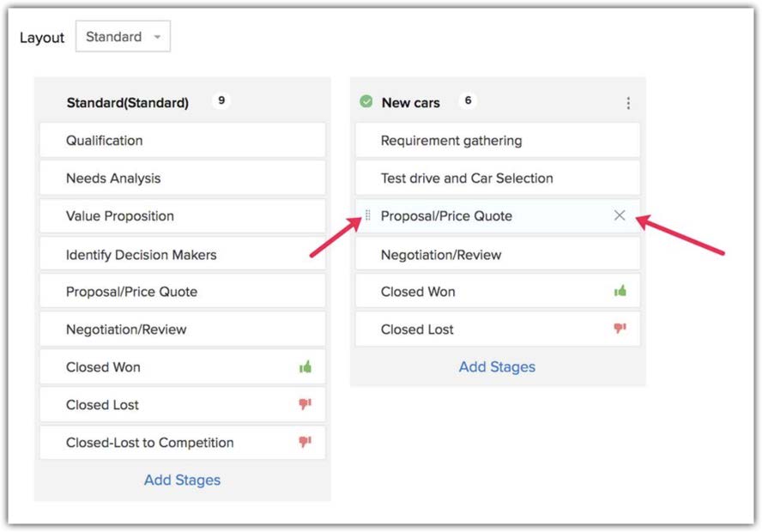Click the green checkmark beside New cars
The width and height of the screenshot is (762, 532).
(366, 102)
